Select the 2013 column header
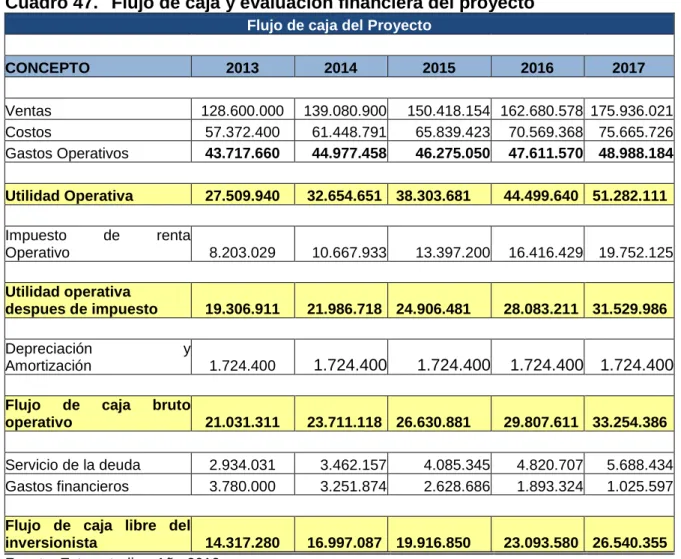Image resolution: width=681 pixels, height=559 pixels. [242, 68]
